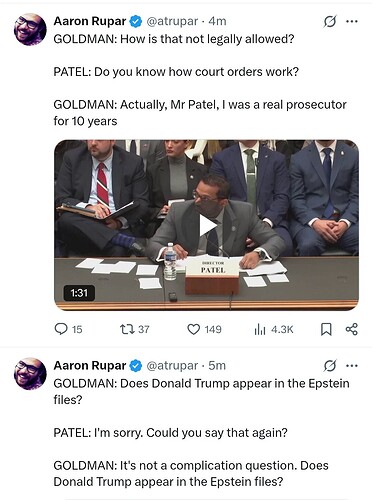Open the 4m timestamp of first tweet
Image resolution: width=372 pixels, height=500 pixels.
coord(217,21)
